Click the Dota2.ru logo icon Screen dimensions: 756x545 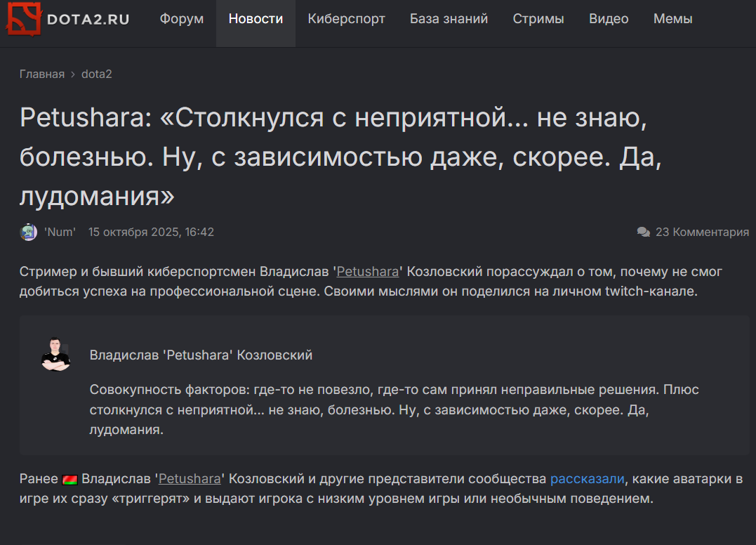[x=22, y=19]
